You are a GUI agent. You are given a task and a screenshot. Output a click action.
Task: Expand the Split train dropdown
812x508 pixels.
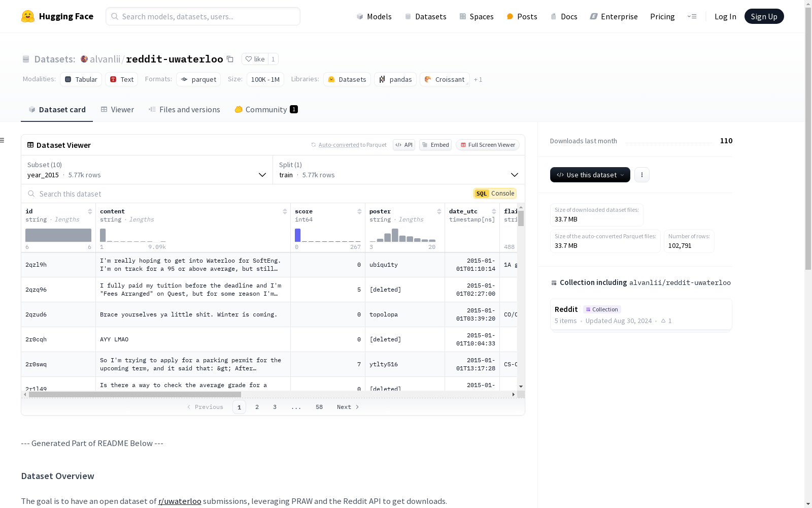coord(399,170)
